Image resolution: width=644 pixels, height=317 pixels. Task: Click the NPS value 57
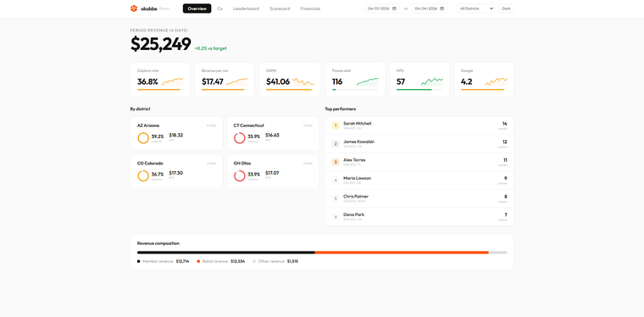(401, 81)
